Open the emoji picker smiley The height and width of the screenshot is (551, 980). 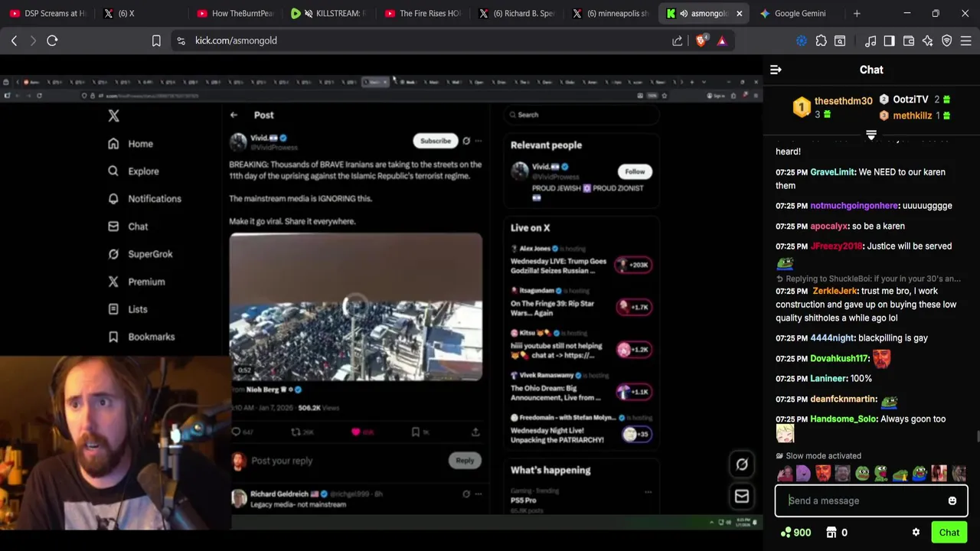[952, 500]
